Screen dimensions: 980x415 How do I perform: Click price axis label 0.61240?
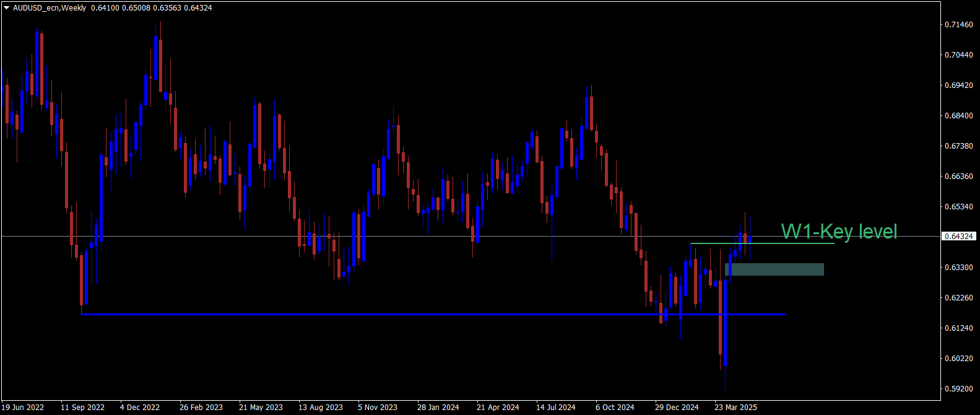pyautogui.click(x=958, y=328)
